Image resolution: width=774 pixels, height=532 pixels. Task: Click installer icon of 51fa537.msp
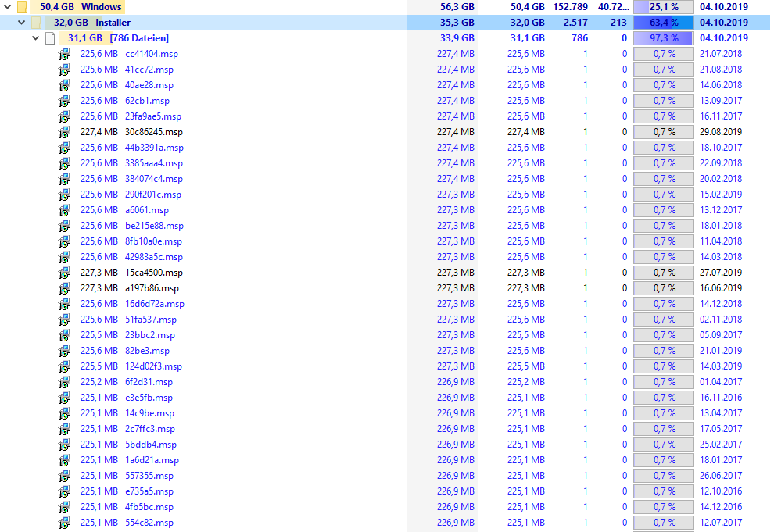(x=64, y=320)
